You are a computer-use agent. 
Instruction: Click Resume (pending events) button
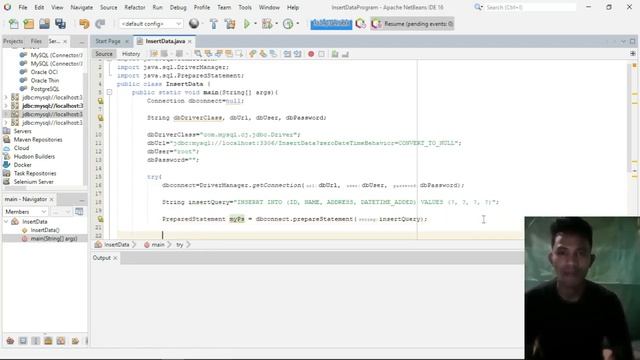click(413, 24)
